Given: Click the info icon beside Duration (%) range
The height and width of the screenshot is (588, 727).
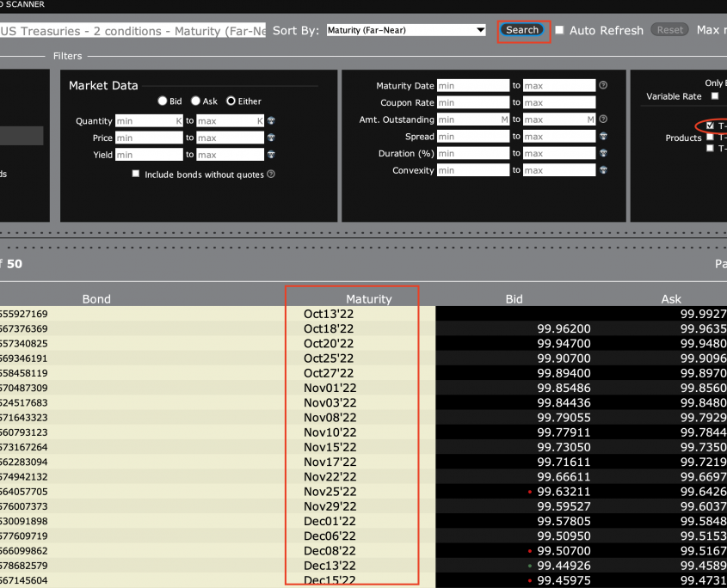Looking at the screenshot, I should tap(603, 154).
